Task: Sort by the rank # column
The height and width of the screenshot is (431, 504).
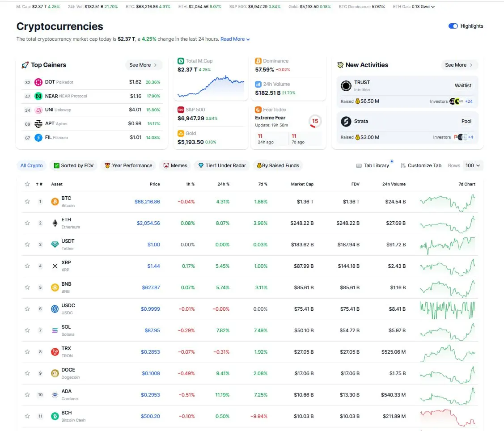Action: tap(39, 184)
